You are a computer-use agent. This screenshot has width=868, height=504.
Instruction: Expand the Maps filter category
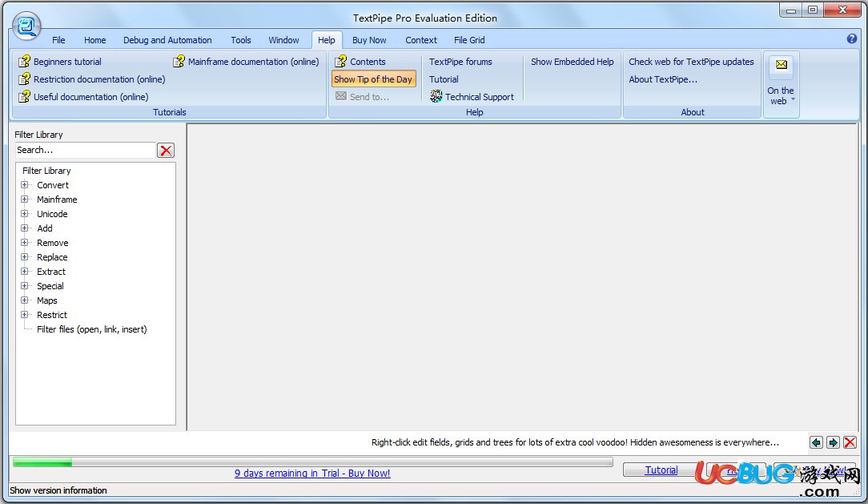tap(24, 300)
